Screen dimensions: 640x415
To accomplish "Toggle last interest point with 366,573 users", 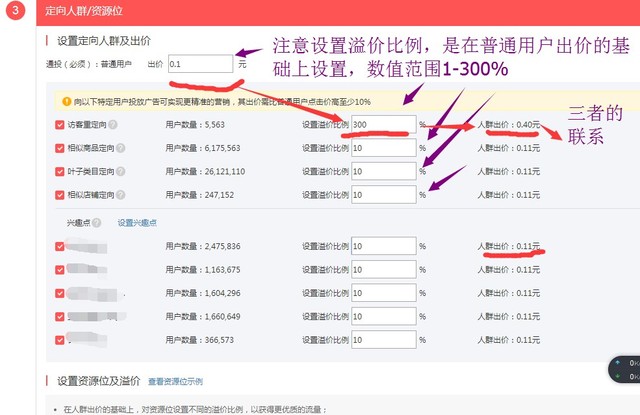I will point(60,340).
